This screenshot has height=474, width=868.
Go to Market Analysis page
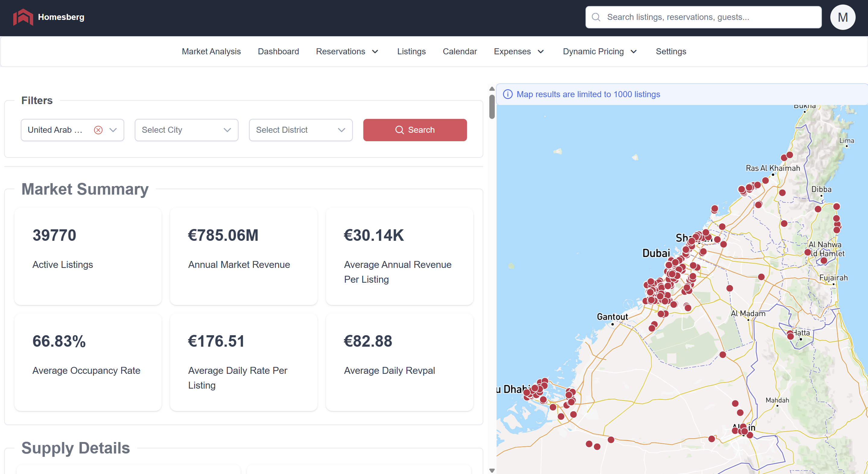click(x=211, y=52)
